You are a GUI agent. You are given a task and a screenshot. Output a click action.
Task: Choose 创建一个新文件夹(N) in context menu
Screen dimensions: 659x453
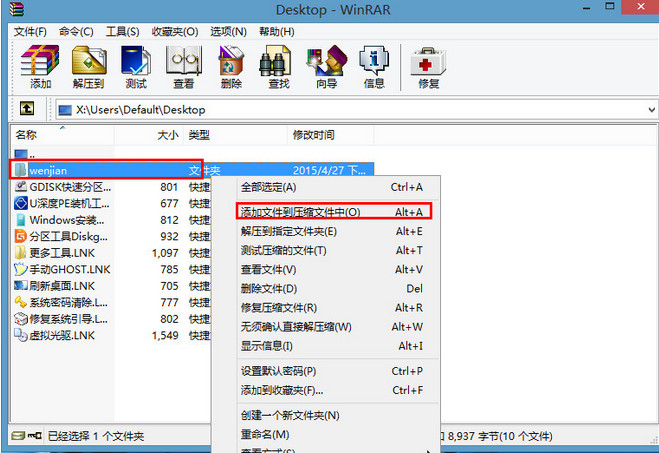(x=332, y=416)
